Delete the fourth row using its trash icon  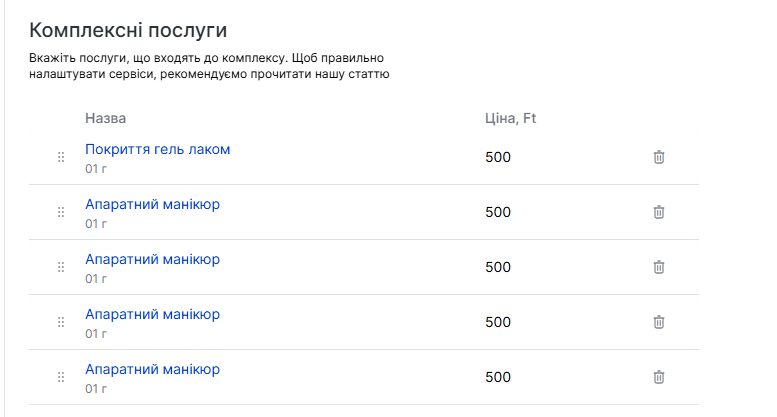click(659, 322)
